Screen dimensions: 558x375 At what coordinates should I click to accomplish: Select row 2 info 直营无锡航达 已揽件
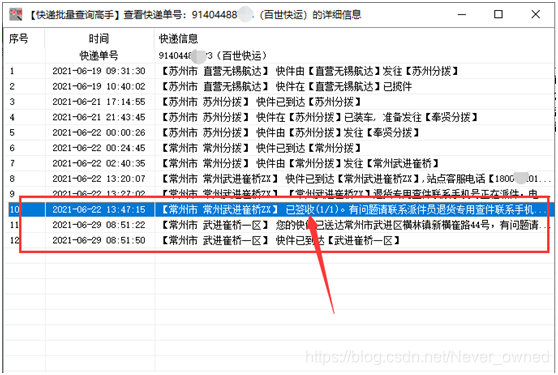click(286, 86)
